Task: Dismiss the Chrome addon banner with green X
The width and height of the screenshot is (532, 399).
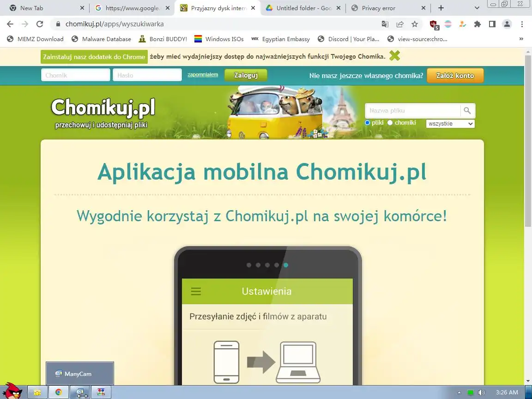Action: point(394,55)
